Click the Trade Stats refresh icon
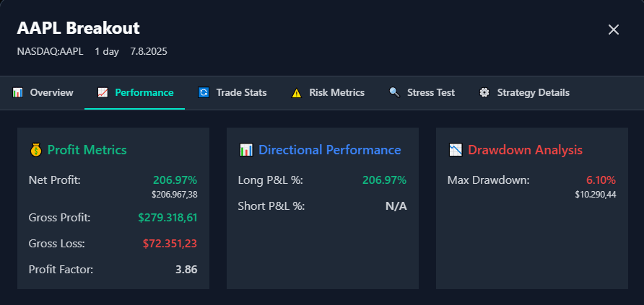 pyautogui.click(x=204, y=93)
